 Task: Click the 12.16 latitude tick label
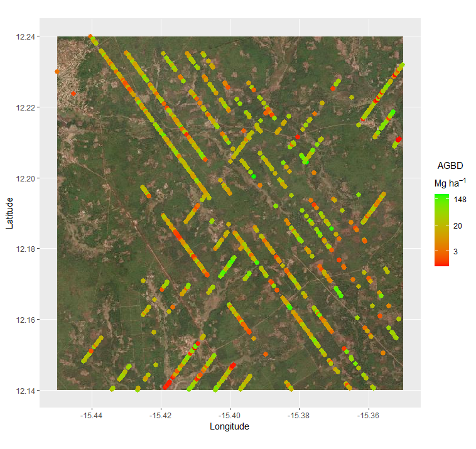[25, 320]
